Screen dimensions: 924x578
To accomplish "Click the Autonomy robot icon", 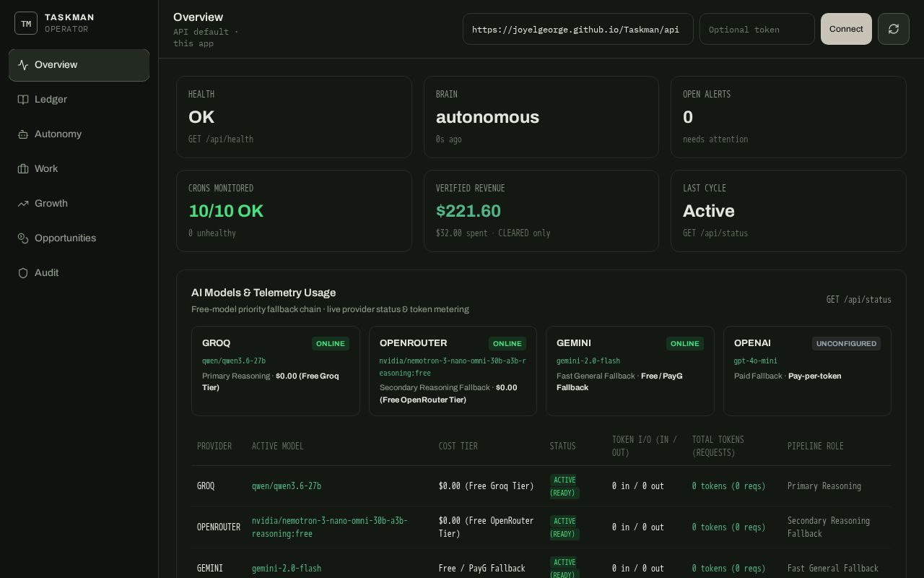I will coord(23,134).
